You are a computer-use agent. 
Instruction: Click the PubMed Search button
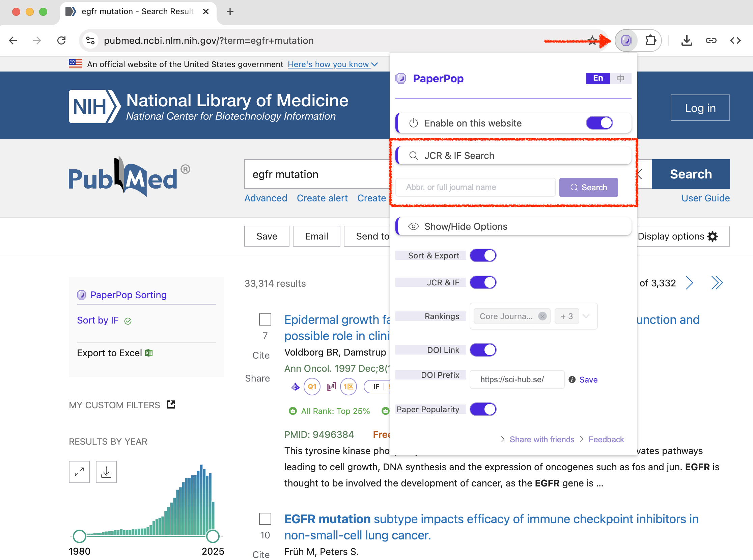tap(691, 174)
